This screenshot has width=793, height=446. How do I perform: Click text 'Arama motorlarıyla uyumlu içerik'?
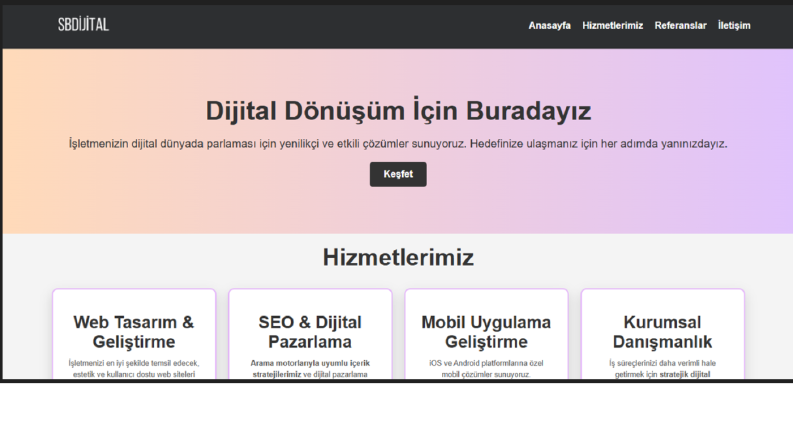click(x=310, y=363)
